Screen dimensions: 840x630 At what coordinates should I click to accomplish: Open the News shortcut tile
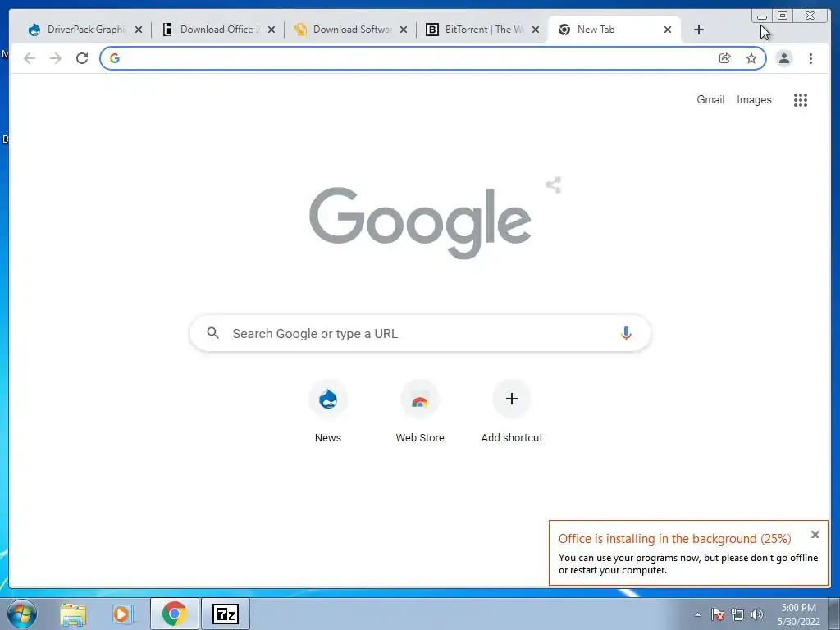click(328, 412)
